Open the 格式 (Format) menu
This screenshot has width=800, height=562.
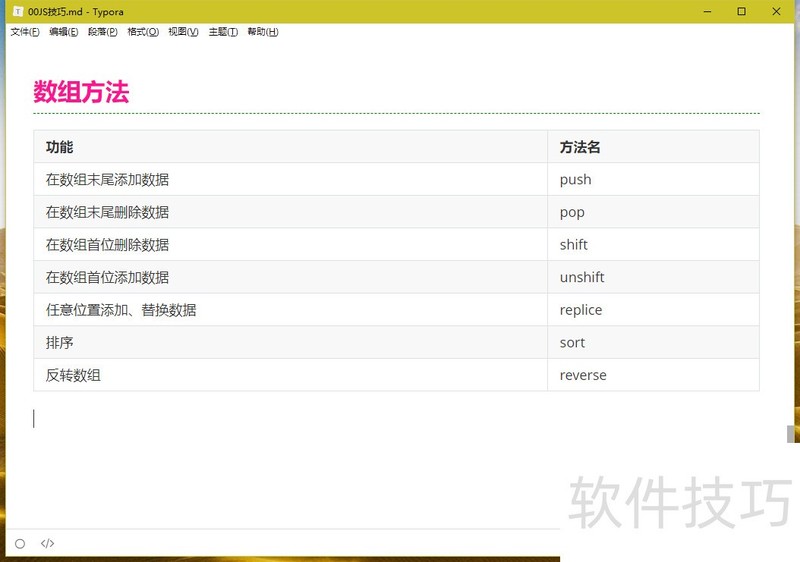(x=143, y=32)
